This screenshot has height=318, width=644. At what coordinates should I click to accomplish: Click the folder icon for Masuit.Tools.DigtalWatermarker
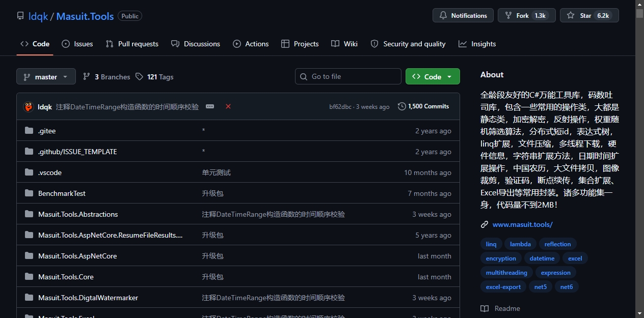29,298
